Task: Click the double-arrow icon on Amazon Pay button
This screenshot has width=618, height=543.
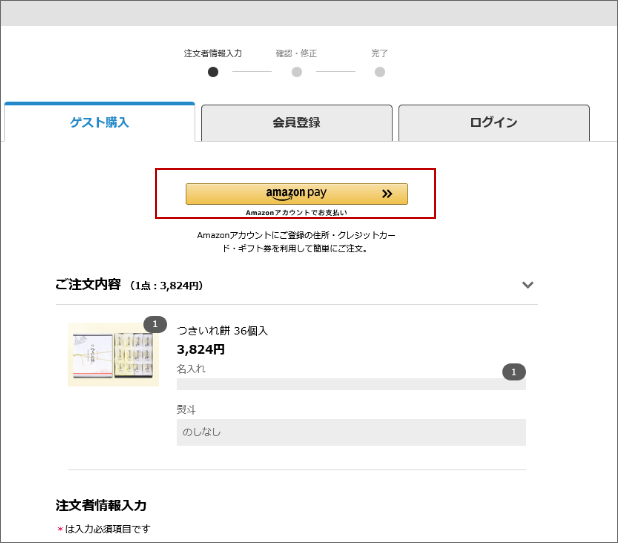Action: pyautogui.click(x=387, y=194)
